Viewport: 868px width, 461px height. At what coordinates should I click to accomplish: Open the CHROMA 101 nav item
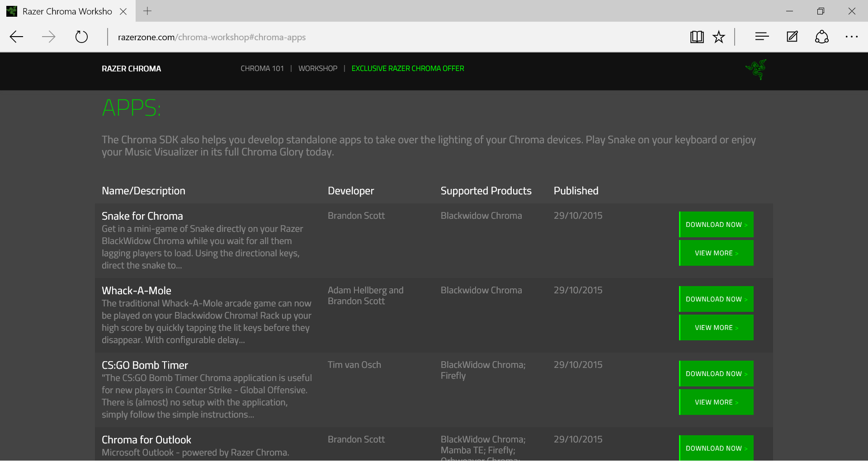click(x=262, y=69)
